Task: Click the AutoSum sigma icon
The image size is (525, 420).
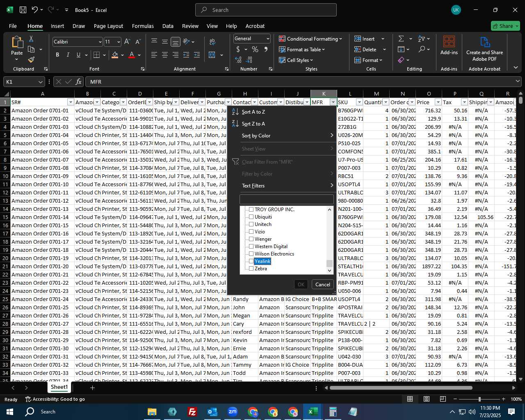Action: coord(401,39)
